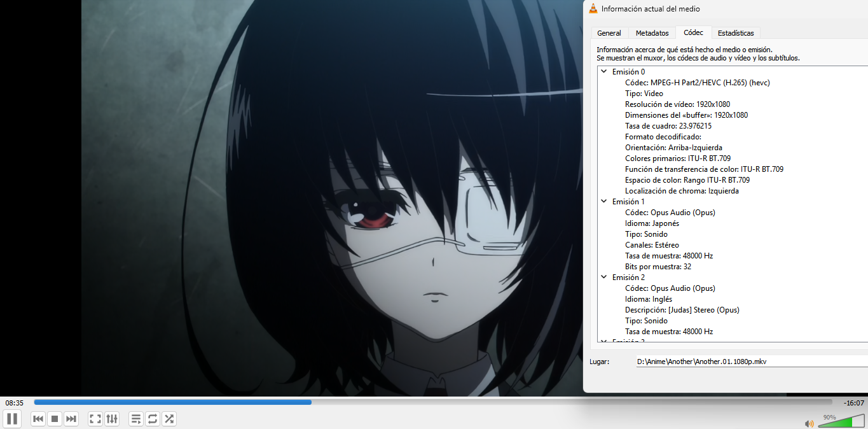Collapse the Emisión 2 tree node

coord(603,278)
